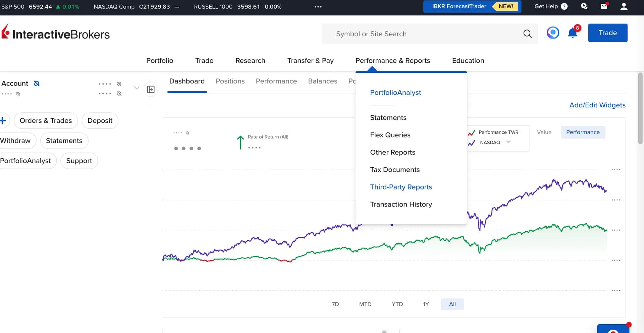Image resolution: width=644 pixels, height=333 pixels.
Task: Open Third-Party Reports menu entry
Action: pyautogui.click(x=401, y=187)
